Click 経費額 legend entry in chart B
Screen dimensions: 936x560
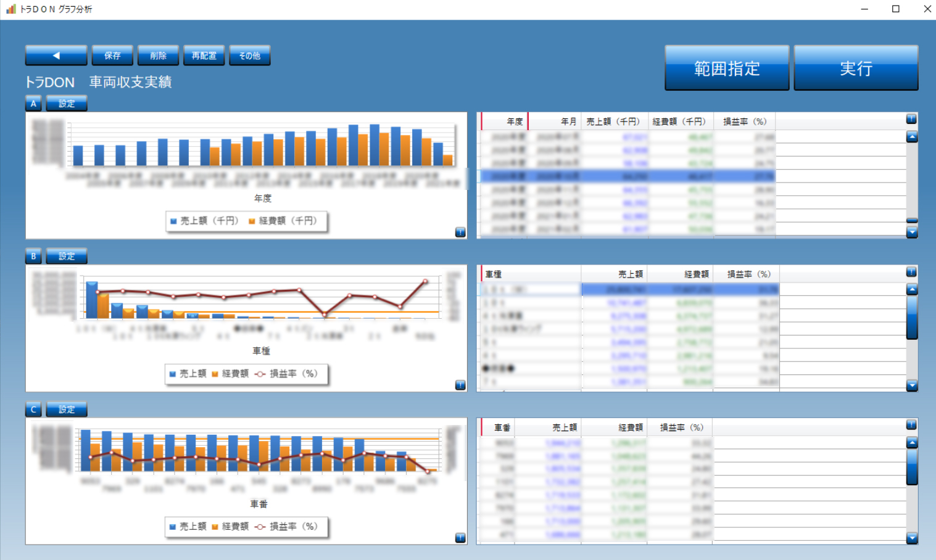coord(230,374)
